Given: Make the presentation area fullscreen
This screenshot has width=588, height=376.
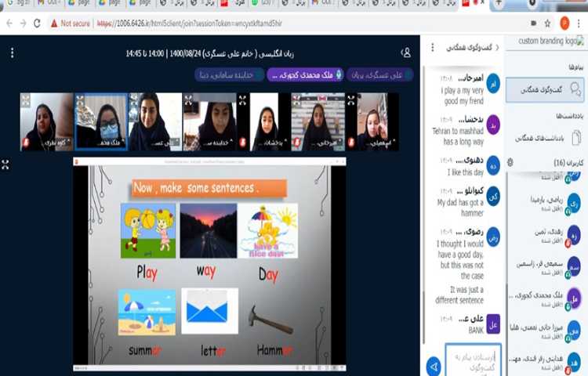Looking at the screenshot, I should click(x=5, y=164).
